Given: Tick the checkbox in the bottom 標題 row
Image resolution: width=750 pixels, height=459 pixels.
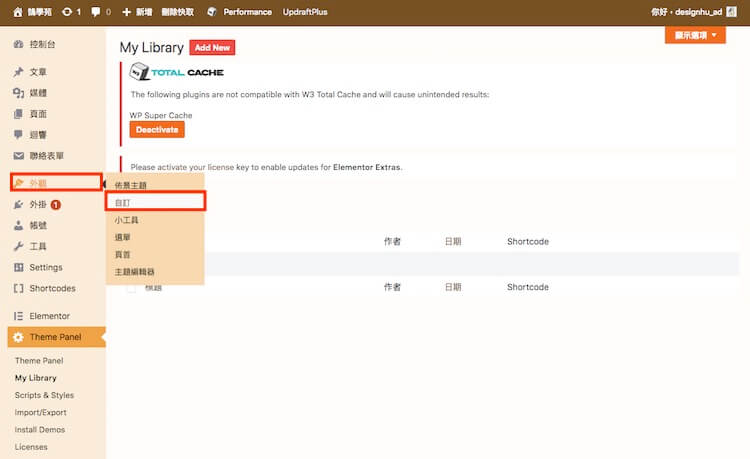Looking at the screenshot, I should coord(131,288).
